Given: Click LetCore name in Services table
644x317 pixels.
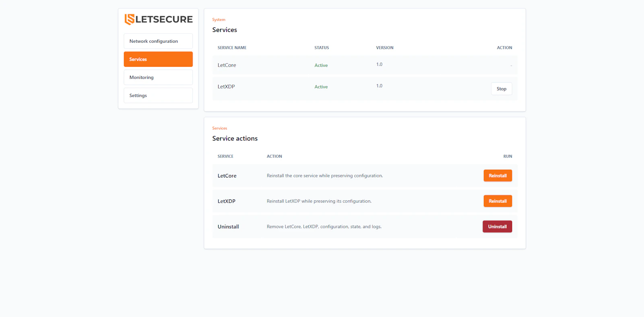Looking at the screenshot, I should (227, 65).
